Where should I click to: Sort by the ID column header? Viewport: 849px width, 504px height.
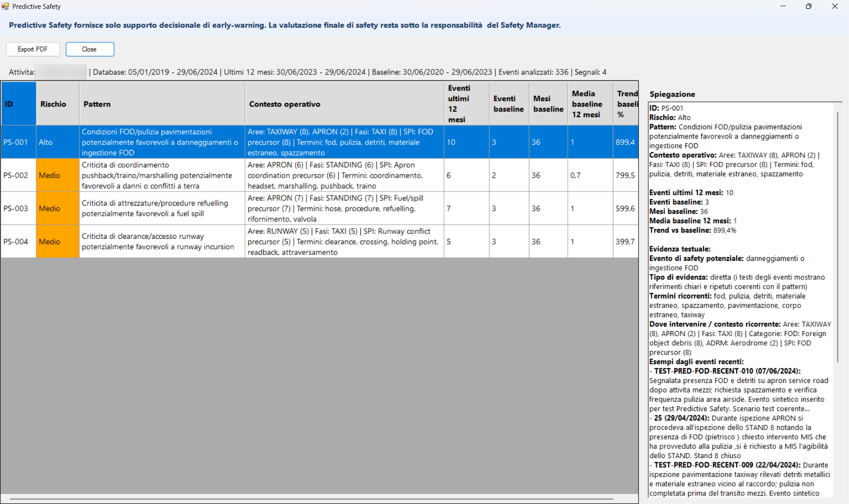click(x=19, y=104)
